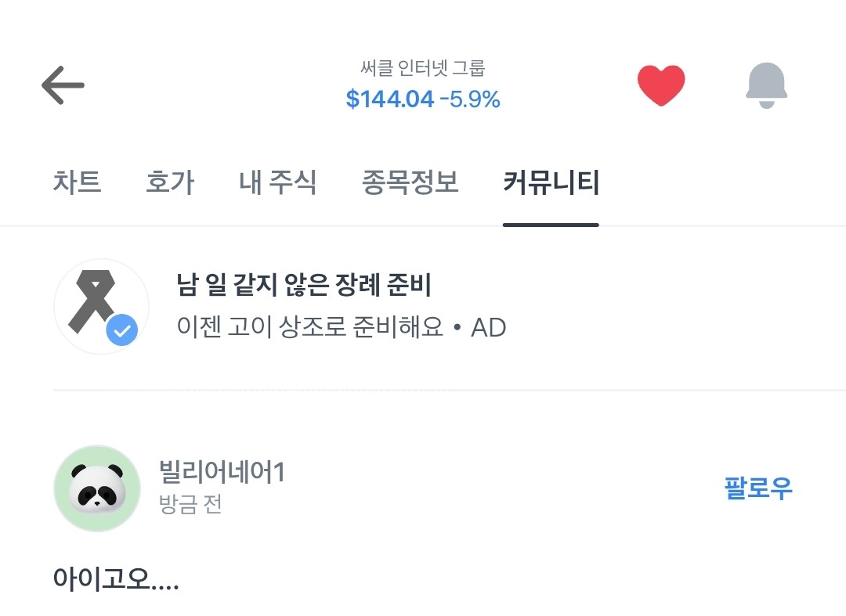Open the bell notification alert icon
The height and width of the screenshot is (616, 846).
pos(766,85)
